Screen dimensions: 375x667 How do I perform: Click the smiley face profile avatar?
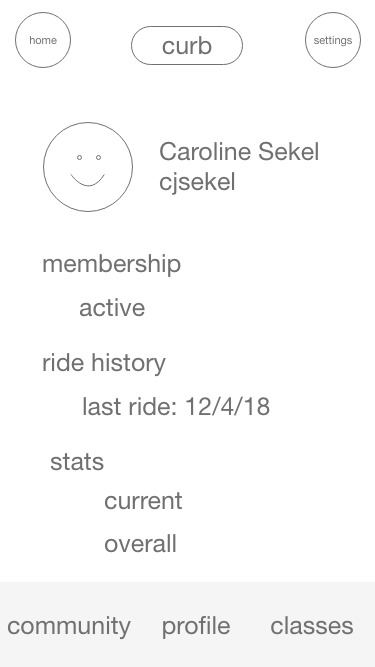click(x=88, y=167)
